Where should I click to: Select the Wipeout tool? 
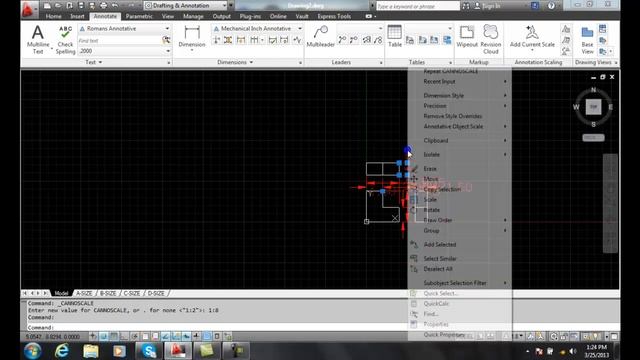[467, 36]
